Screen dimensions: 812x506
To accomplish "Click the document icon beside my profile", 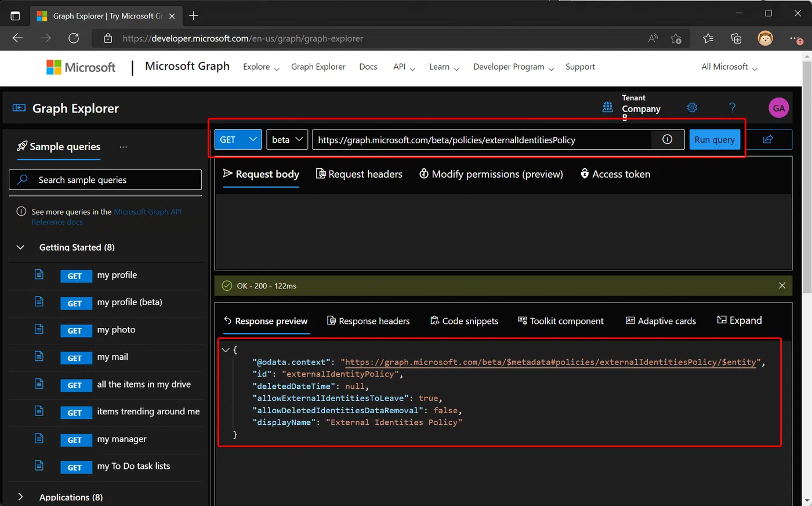I will click(x=39, y=274).
